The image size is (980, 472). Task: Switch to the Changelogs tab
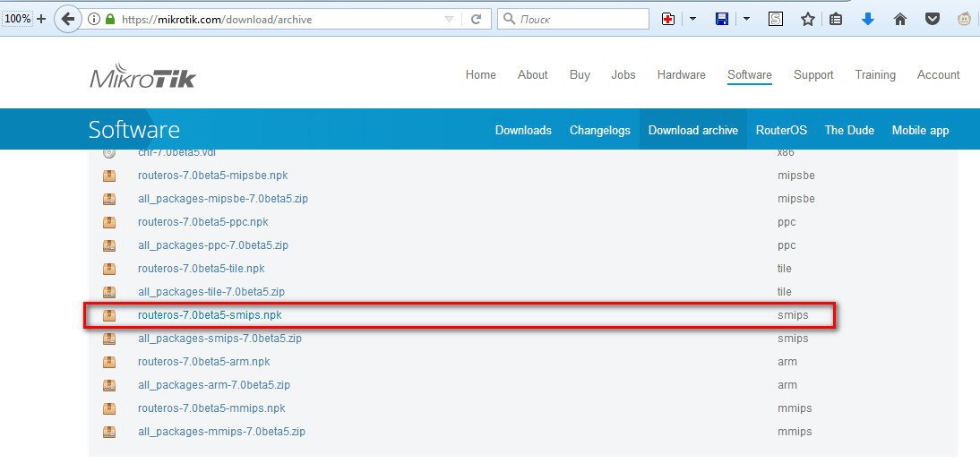click(x=600, y=130)
